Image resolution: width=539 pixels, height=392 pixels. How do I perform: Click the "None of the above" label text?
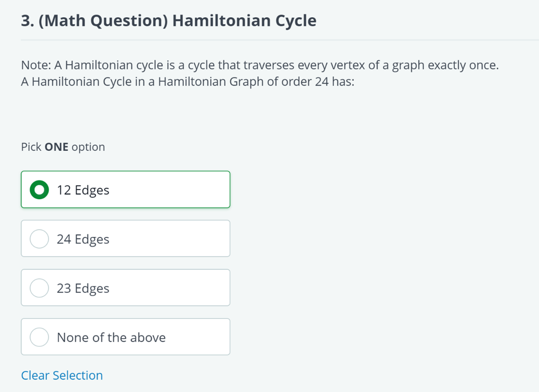point(111,337)
